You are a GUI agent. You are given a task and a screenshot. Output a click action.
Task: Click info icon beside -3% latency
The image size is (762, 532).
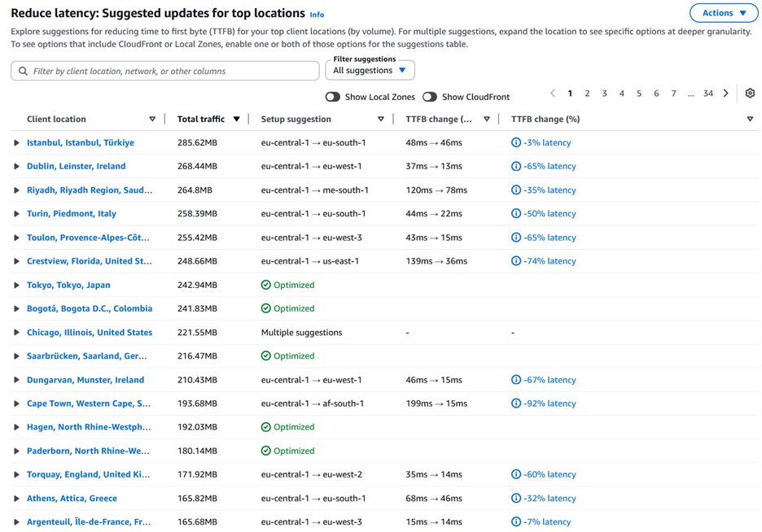[515, 142]
